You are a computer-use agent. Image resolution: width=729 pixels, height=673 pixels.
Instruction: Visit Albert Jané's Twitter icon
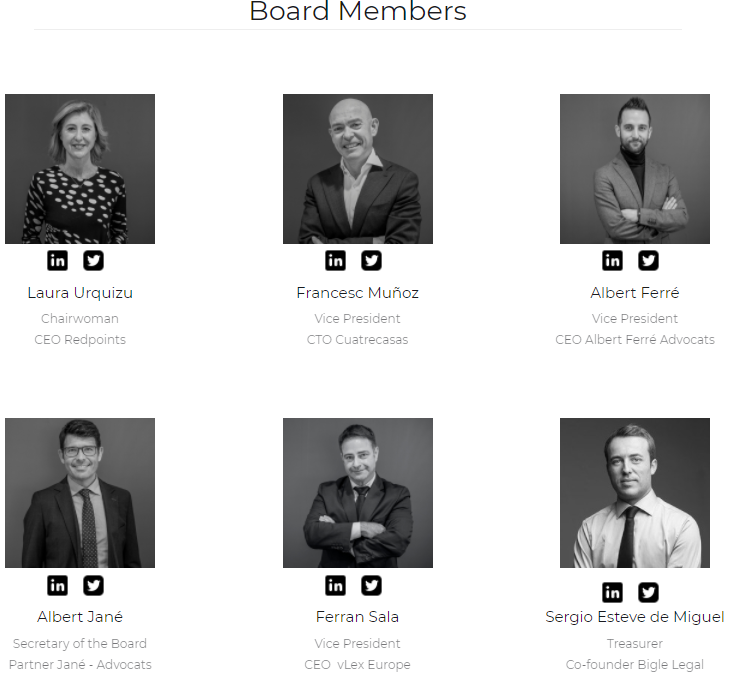click(93, 585)
